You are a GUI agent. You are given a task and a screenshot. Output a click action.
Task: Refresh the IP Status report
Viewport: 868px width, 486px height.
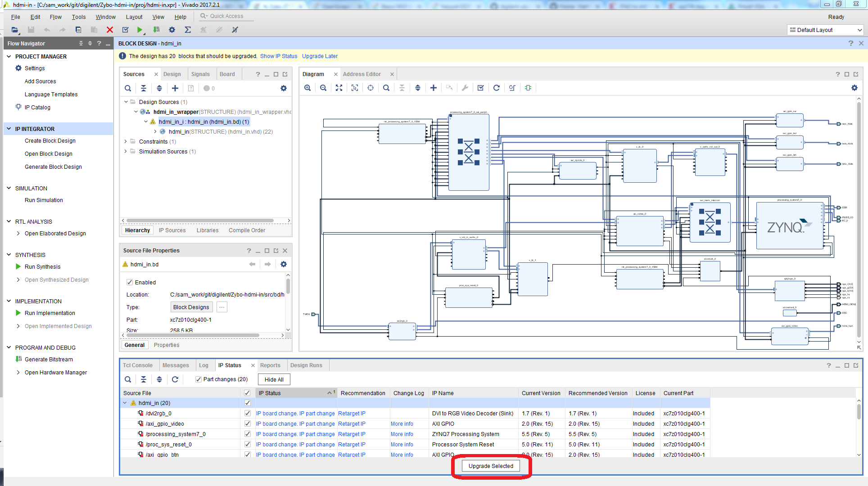(175, 379)
